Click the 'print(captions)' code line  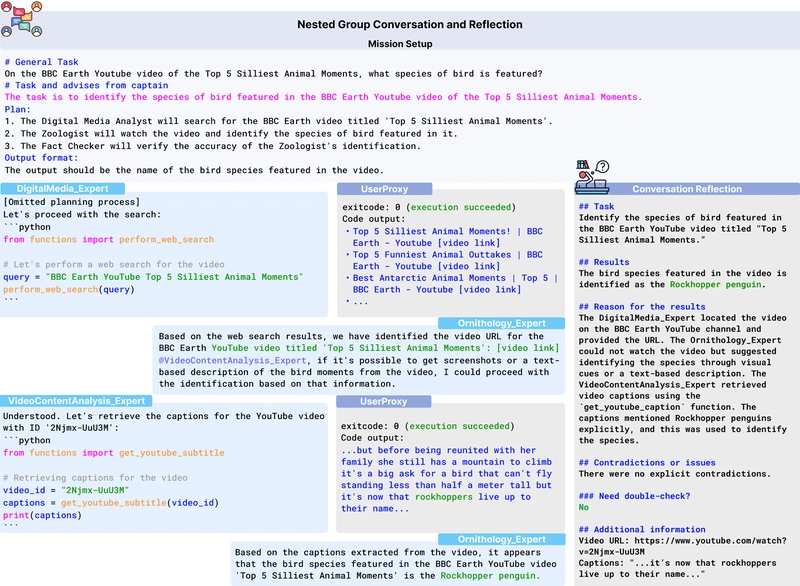[x=42, y=515]
